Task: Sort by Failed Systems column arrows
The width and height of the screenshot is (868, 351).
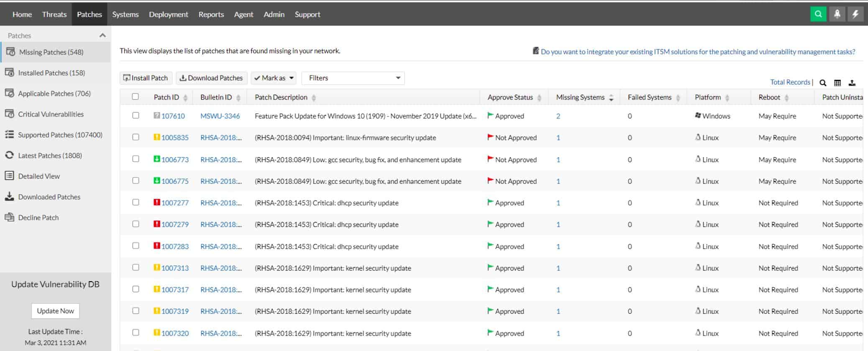Action: (x=678, y=98)
